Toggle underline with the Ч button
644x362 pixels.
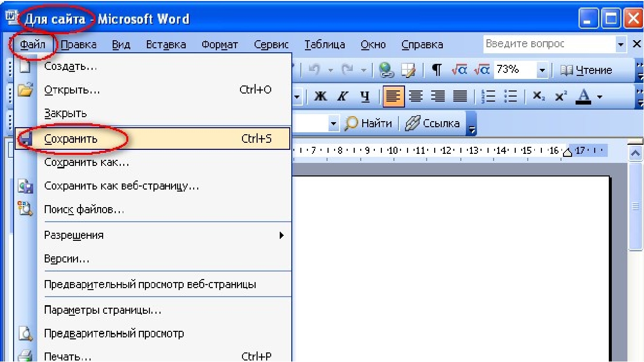tap(366, 96)
